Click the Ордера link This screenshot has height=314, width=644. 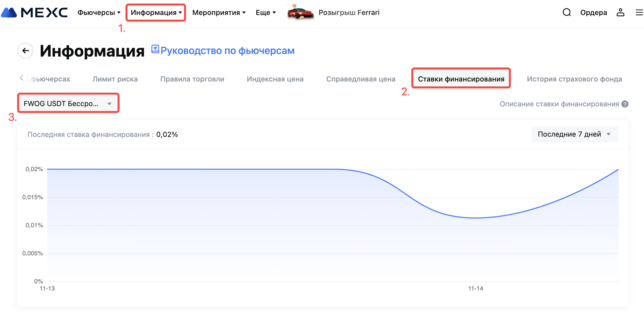coord(593,12)
